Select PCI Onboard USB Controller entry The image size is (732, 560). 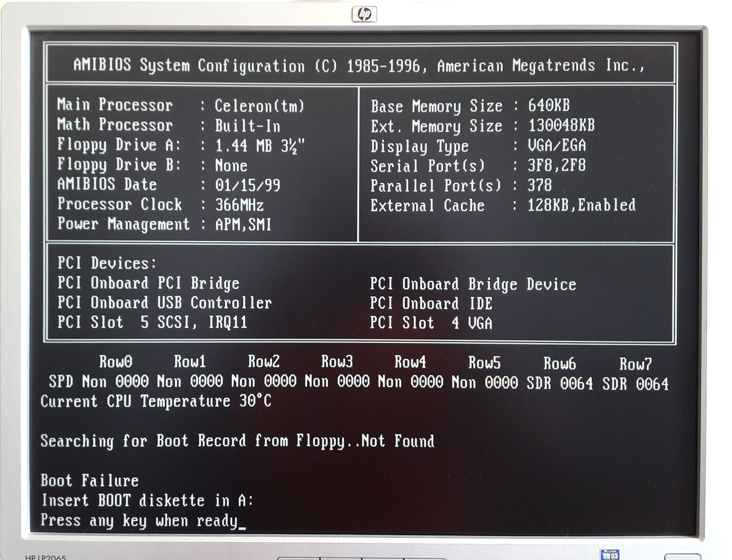coord(164,303)
